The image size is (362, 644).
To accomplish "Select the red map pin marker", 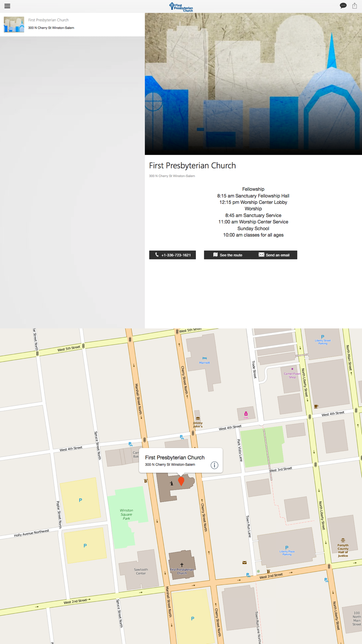I will coord(181,481).
